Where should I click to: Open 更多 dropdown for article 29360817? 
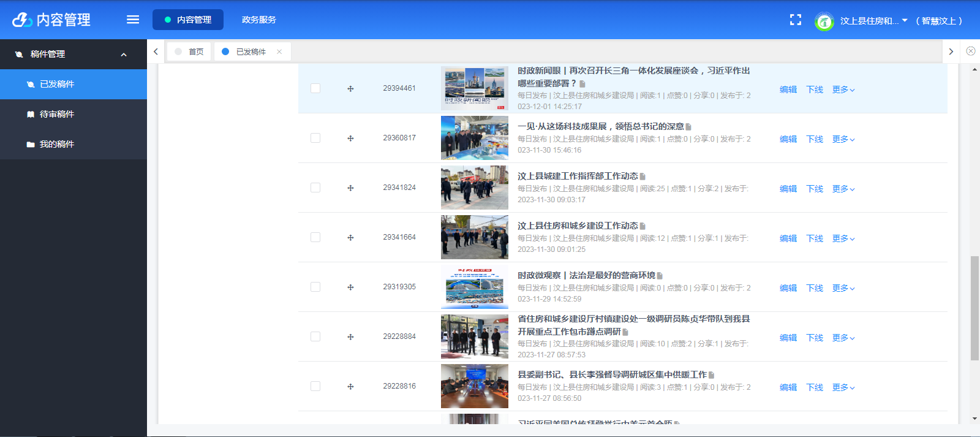[843, 139]
